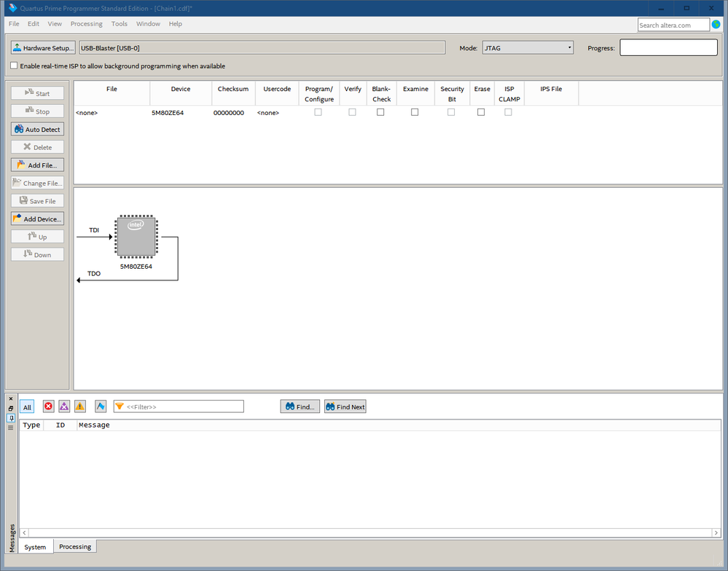Open the Processing menu
The height and width of the screenshot is (571, 728).
87,23
